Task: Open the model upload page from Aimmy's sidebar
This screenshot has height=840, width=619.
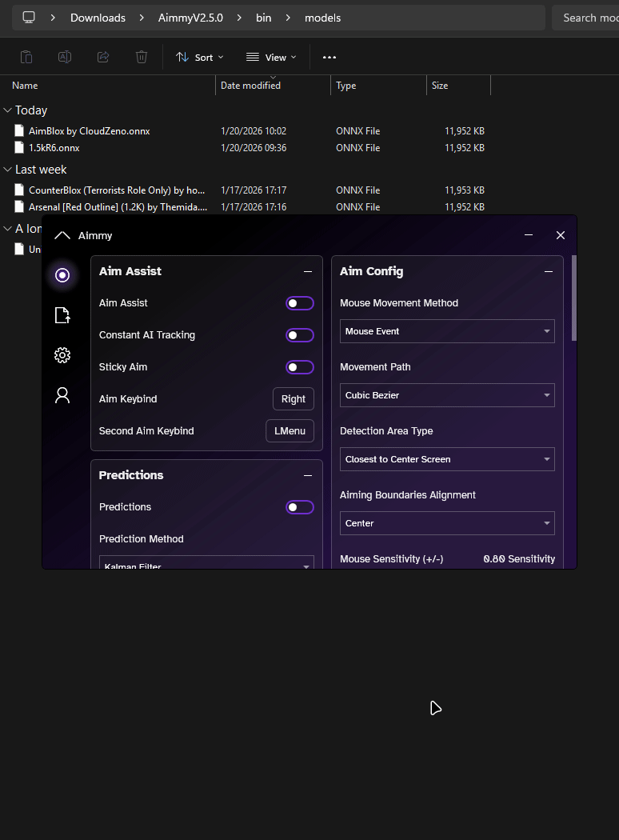Action: [x=62, y=315]
